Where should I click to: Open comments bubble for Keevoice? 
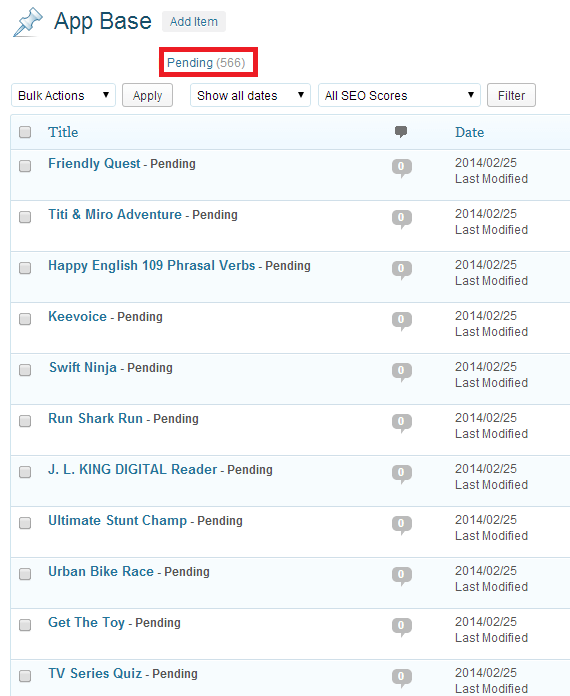point(402,321)
